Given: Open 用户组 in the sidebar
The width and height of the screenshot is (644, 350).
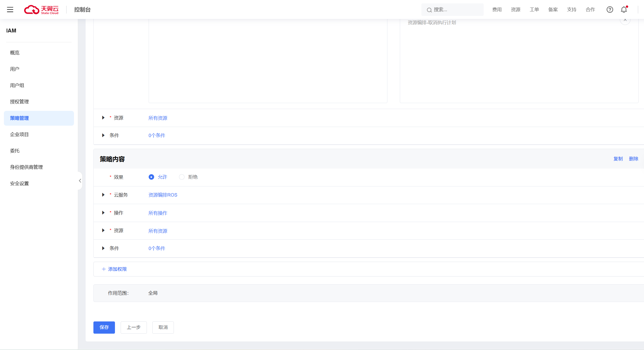Looking at the screenshot, I should (17, 85).
